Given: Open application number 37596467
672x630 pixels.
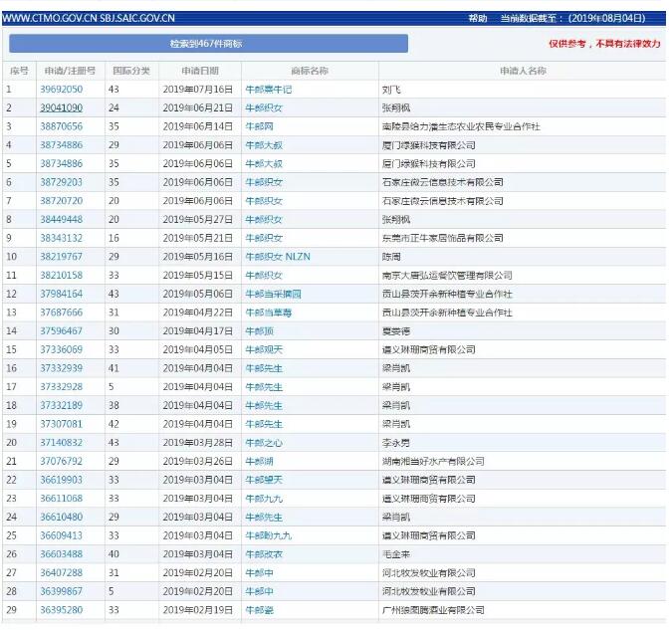Looking at the screenshot, I should pyautogui.click(x=62, y=330).
